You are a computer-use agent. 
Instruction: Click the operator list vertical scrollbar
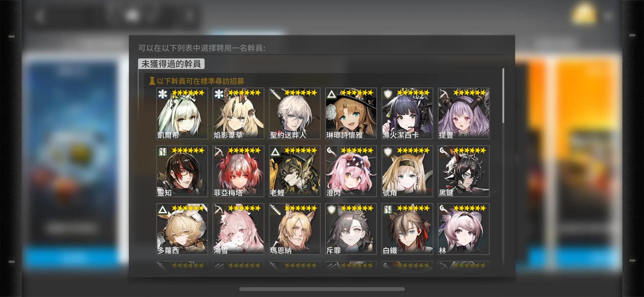[503, 96]
